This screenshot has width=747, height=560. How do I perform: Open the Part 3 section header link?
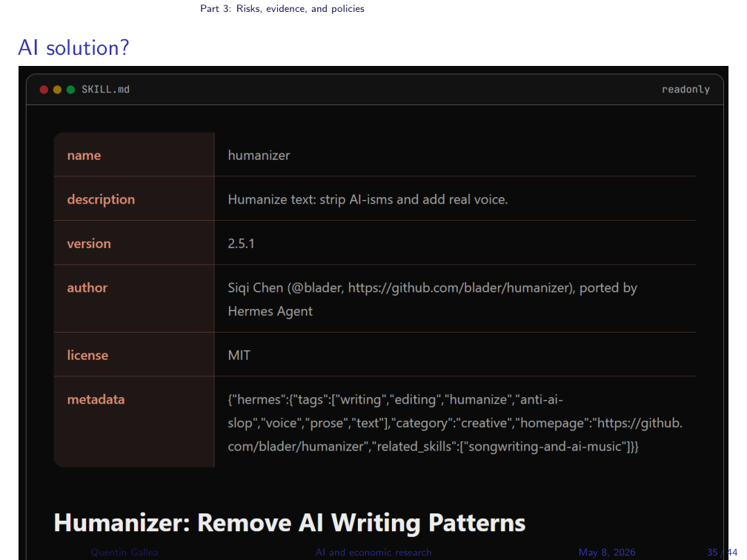(282, 9)
